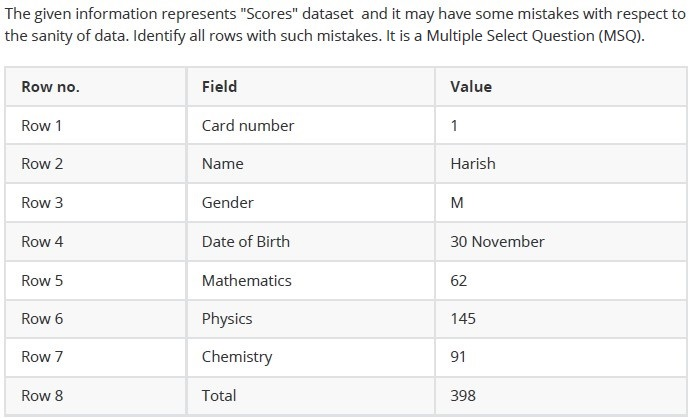Select the Date of Birth field cell
The image size is (689, 418).
coord(311,241)
